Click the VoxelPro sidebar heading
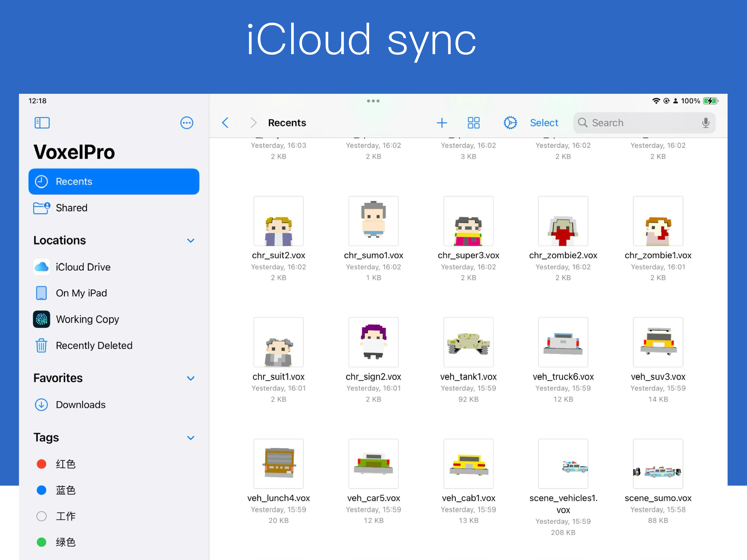This screenshot has width=747, height=560. tap(74, 152)
